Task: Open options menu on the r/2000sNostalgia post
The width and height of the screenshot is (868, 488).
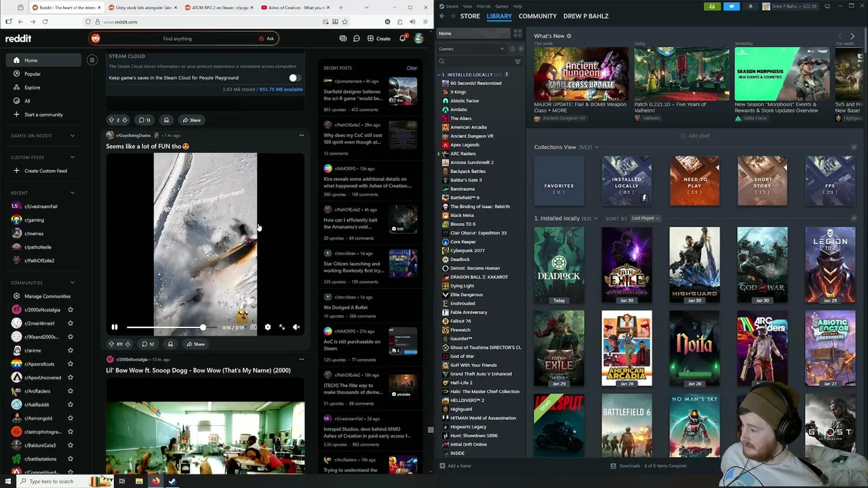Action: [302, 359]
